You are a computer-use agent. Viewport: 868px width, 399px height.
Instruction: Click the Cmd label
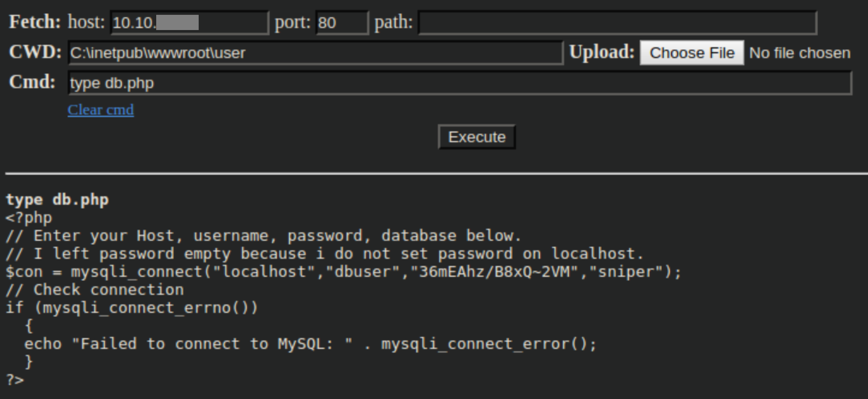pos(32,82)
